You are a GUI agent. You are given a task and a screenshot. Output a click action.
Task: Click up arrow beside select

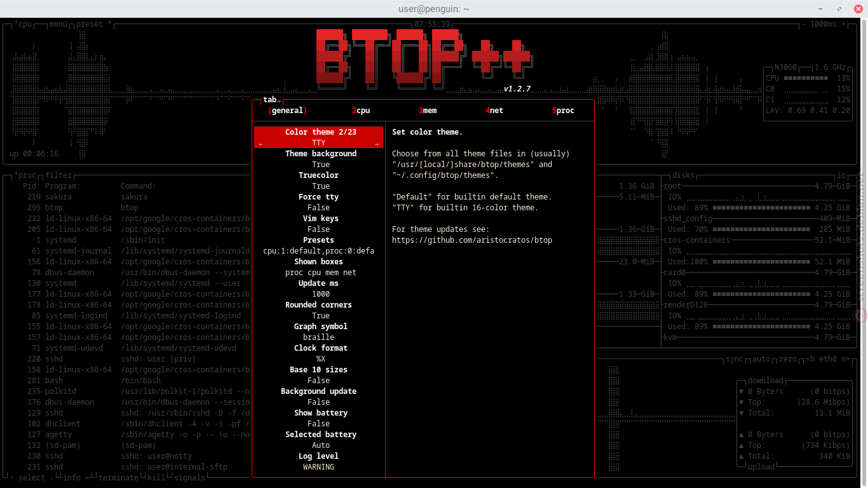(x=11, y=478)
